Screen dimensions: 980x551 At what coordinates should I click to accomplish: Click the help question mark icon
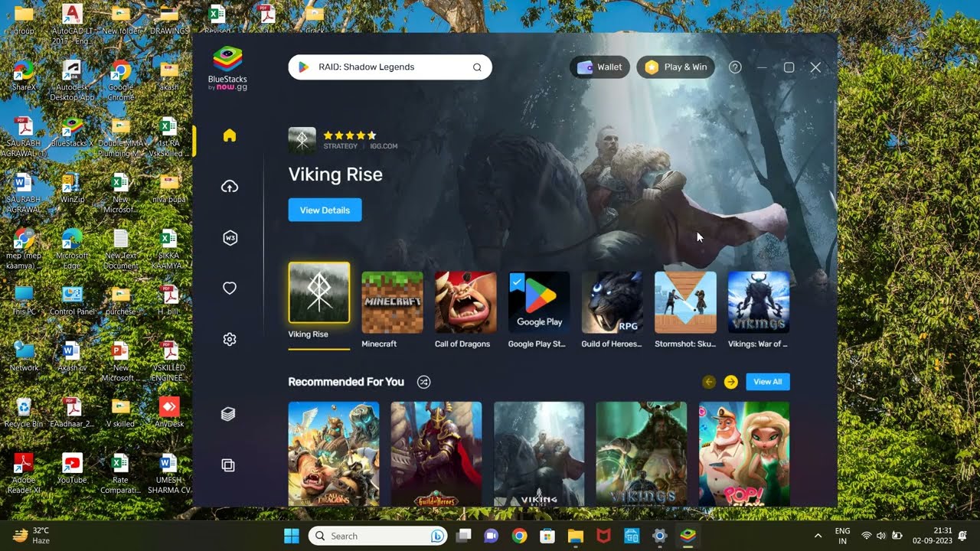point(735,67)
